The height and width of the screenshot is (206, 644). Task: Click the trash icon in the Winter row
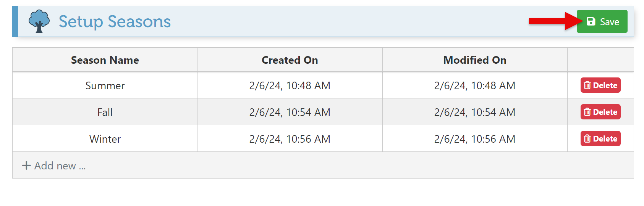[x=587, y=139]
